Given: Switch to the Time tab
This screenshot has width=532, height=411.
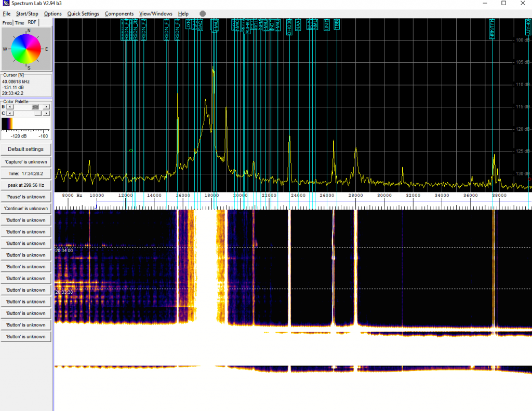Looking at the screenshot, I should click(x=19, y=23).
